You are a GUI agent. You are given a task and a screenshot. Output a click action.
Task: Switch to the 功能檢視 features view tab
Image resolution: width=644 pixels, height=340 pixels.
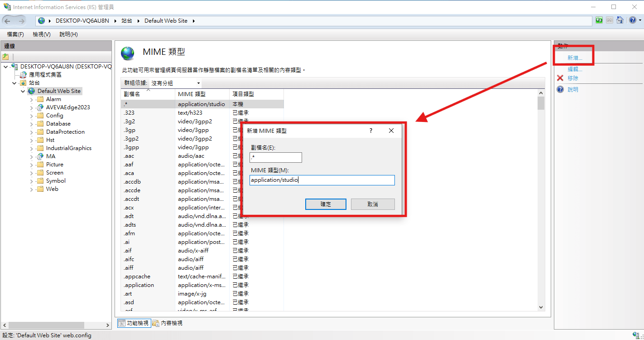[134, 323]
